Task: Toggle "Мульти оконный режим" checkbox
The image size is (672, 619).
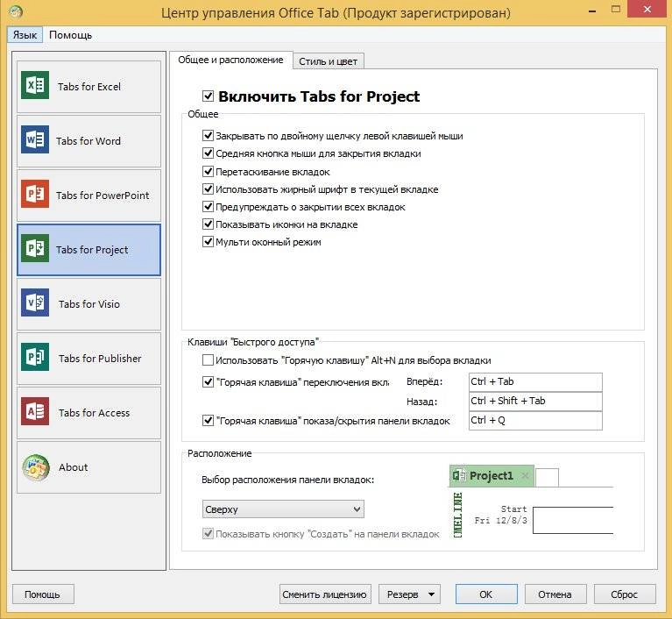Action: coord(208,241)
